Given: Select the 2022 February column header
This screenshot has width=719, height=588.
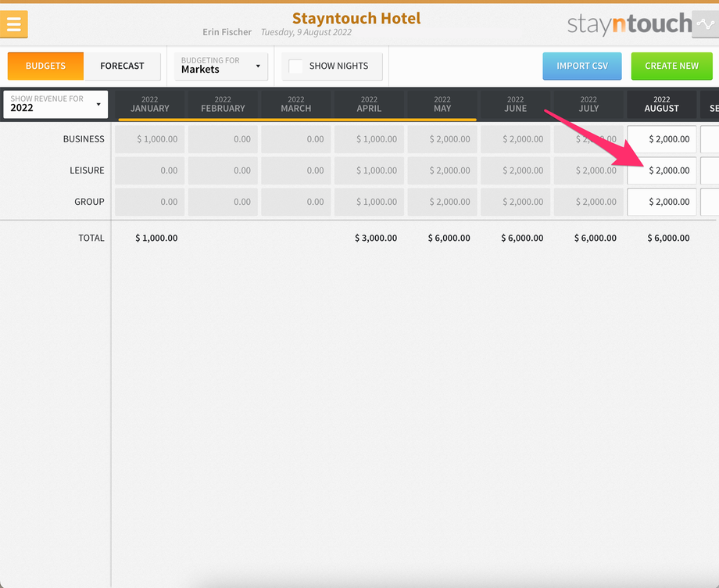Looking at the screenshot, I should point(223,104).
